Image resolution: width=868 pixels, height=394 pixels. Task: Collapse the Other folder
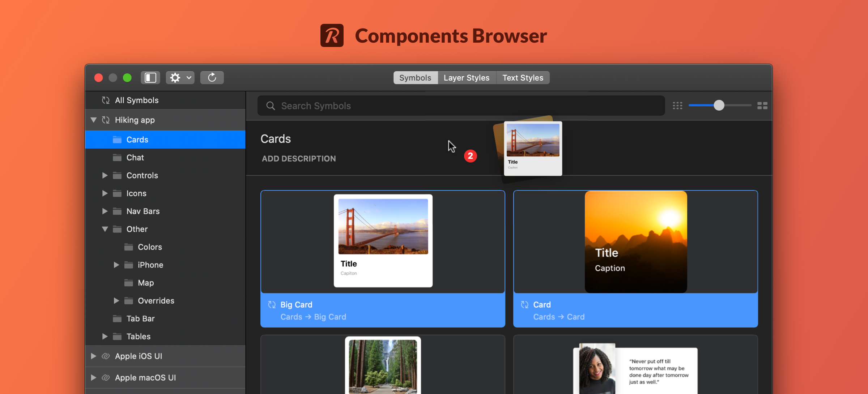click(x=105, y=229)
